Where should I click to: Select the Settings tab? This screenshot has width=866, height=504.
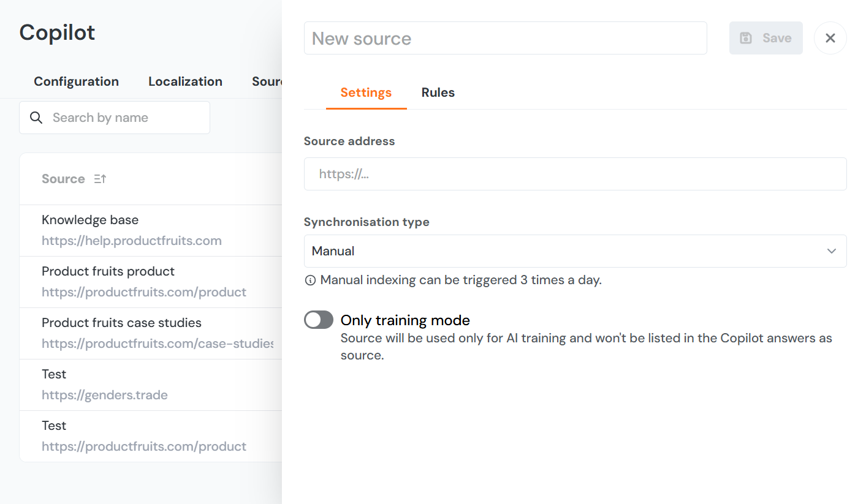coord(366,92)
